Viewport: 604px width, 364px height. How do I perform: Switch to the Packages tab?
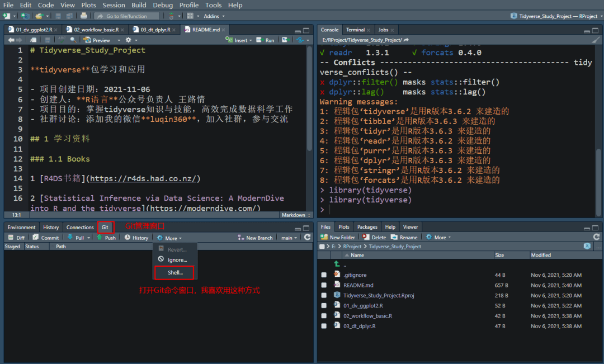(x=367, y=227)
